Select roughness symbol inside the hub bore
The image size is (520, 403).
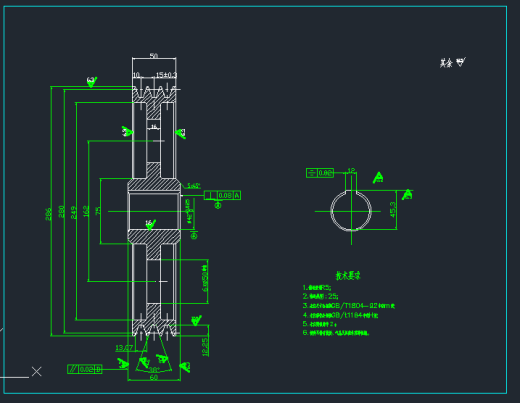(151, 224)
